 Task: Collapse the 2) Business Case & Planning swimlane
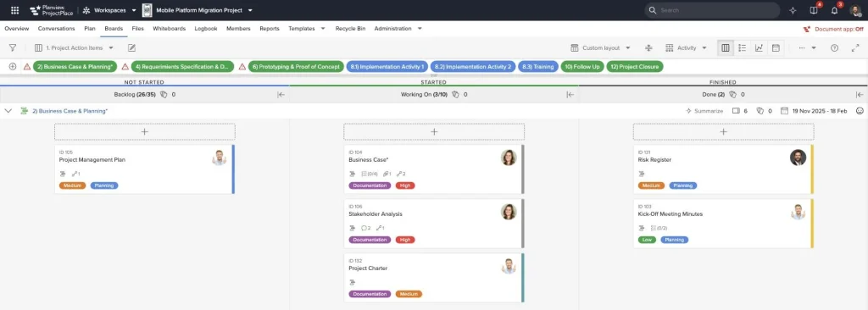pos(8,111)
